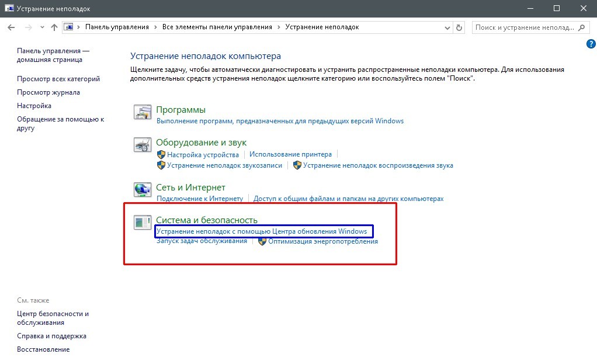Click shield icon beside "Устранение неполадок воспроизведения звука"

[297, 165]
